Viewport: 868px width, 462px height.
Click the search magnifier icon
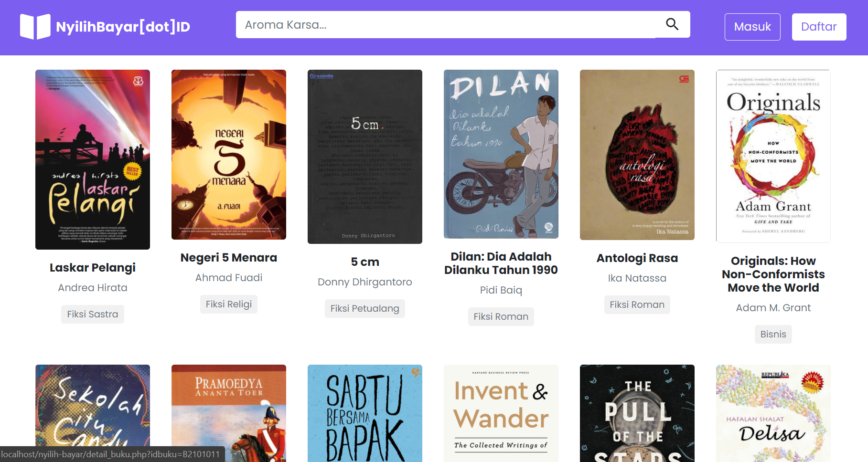pyautogui.click(x=672, y=24)
